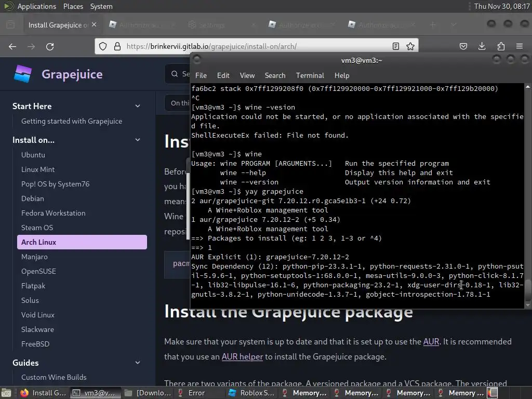The height and width of the screenshot is (399, 532).
Task: Click the URL address field
Action: tap(256, 46)
